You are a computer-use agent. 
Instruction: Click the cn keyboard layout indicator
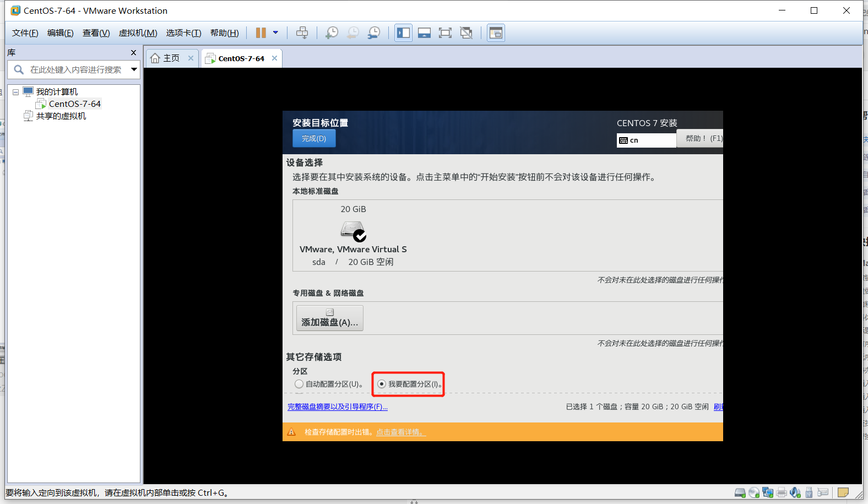647,140
